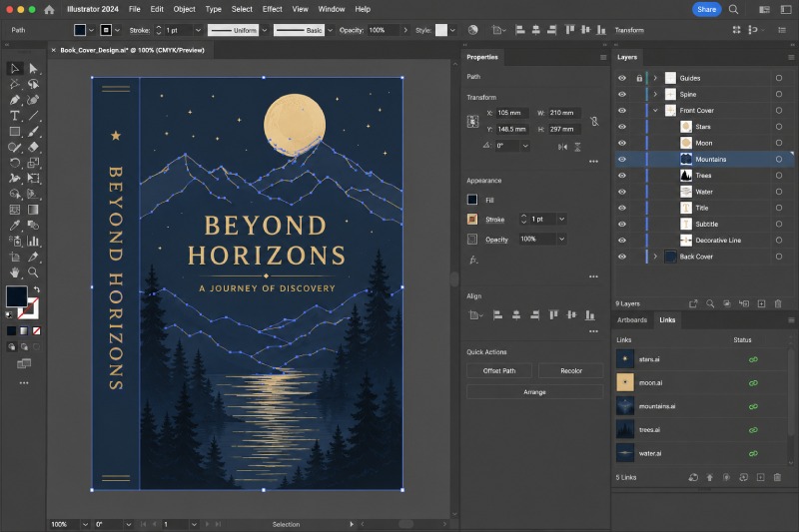Open the search magnifier in top bar

click(733, 9)
